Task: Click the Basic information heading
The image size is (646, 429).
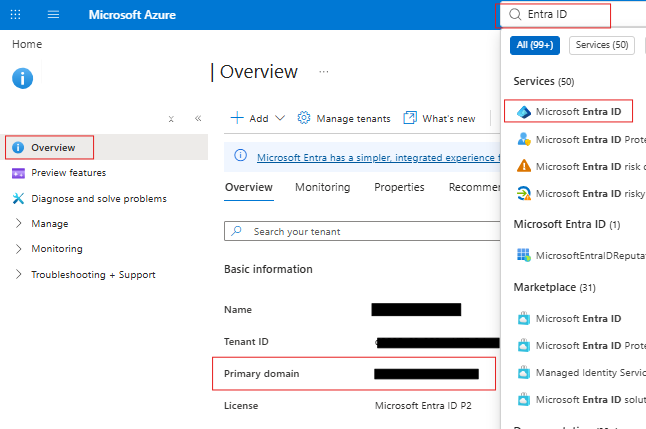Action: pyautogui.click(x=268, y=269)
